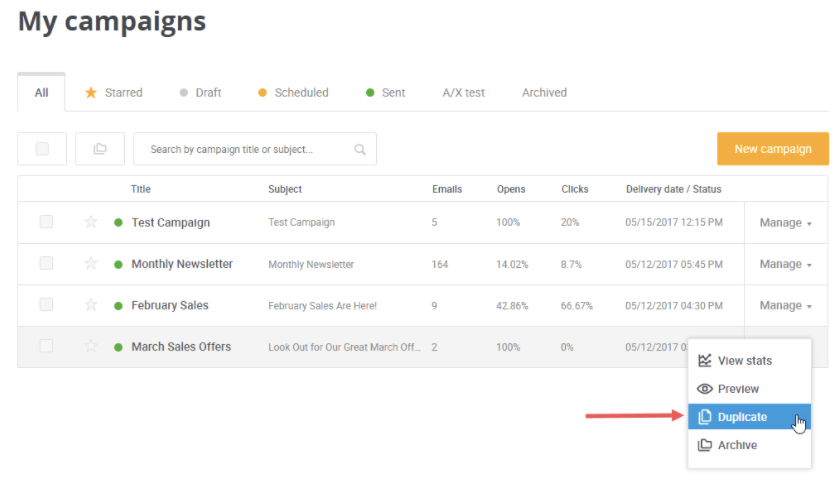Tick the Test Campaign checkbox
840x500 pixels.
[x=46, y=221]
